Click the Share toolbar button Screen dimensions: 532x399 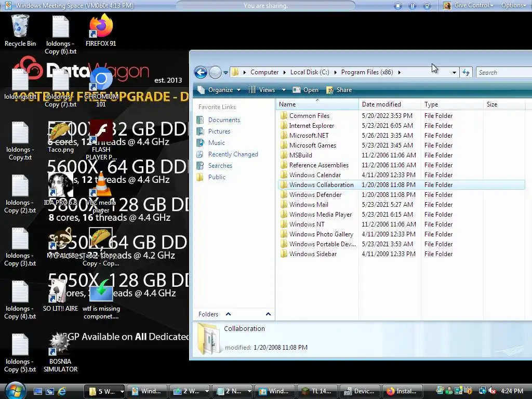tap(339, 90)
